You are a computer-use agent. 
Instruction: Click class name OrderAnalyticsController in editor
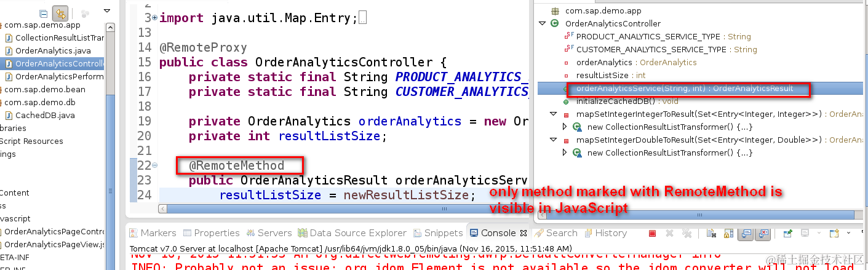click(x=343, y=62)
